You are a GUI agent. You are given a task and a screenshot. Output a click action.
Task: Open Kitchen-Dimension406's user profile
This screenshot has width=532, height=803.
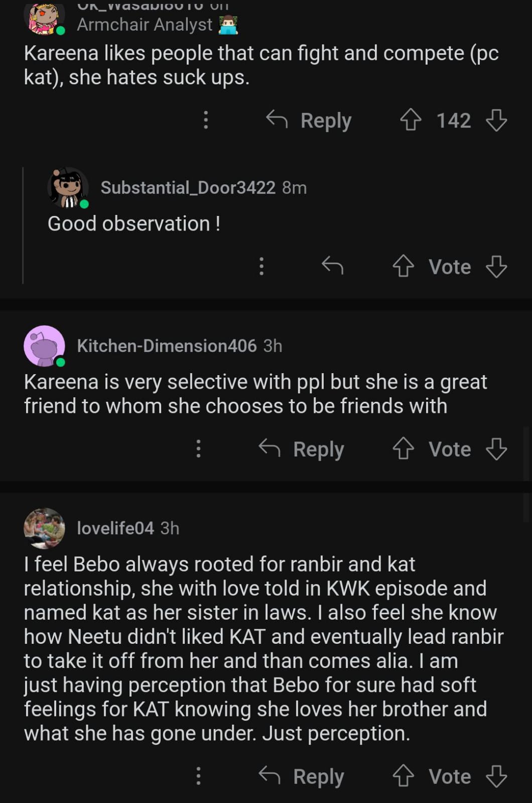pos(167,346)
